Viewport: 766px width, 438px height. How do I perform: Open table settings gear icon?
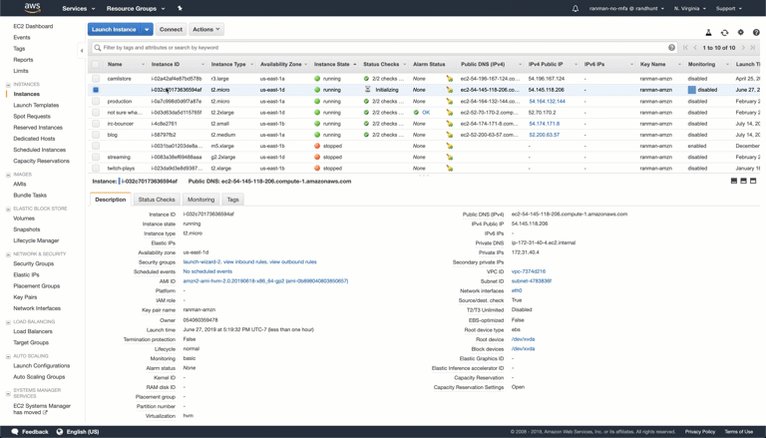point(741,32)
